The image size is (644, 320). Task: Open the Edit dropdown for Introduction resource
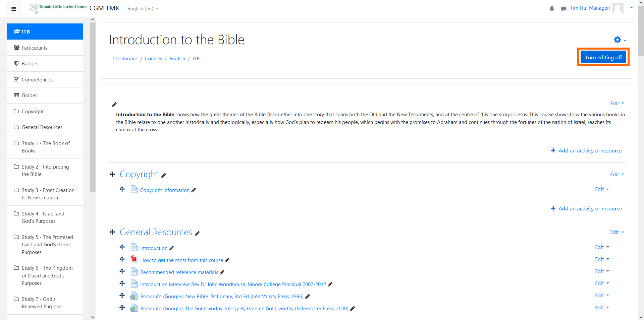point(602,247)
